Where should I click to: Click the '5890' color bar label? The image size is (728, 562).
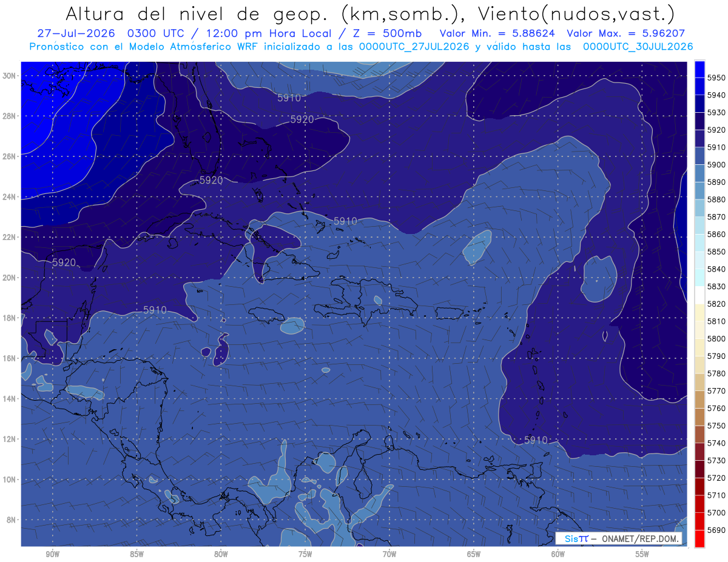pos(716,182)
